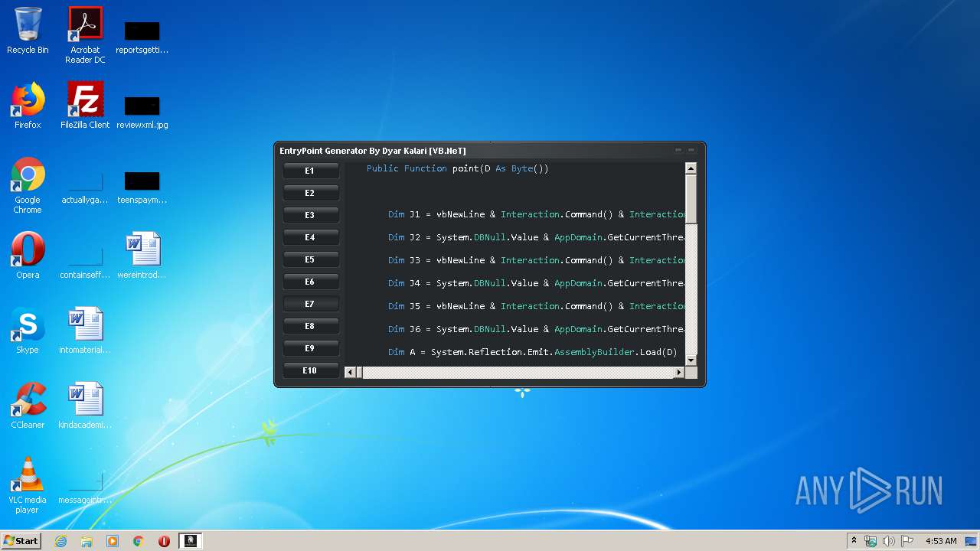Switch to EntryPoint Generator taskbar item
Image resolution: width=980 pixels, height=551 pixels.
click(x=190, y=541)
